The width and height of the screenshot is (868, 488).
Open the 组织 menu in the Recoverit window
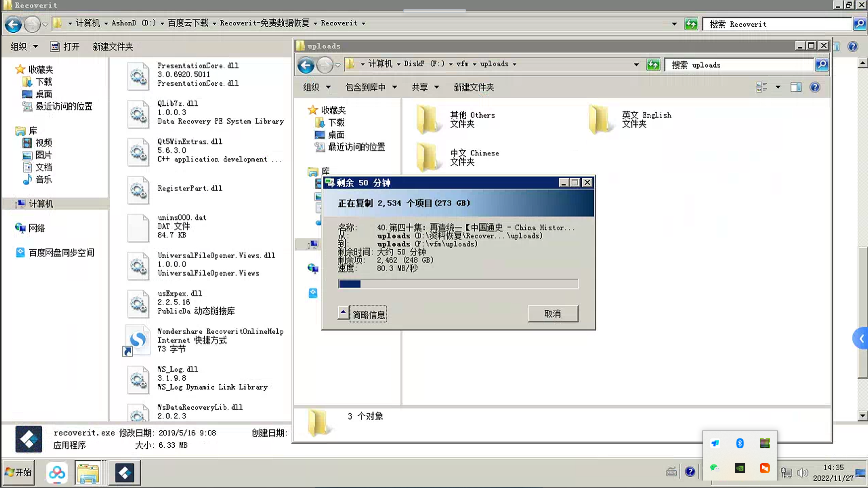(23, 46)
